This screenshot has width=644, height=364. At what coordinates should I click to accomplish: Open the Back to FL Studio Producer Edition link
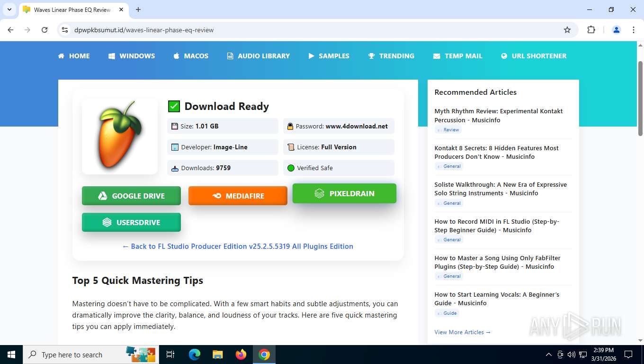click(238, 246)
